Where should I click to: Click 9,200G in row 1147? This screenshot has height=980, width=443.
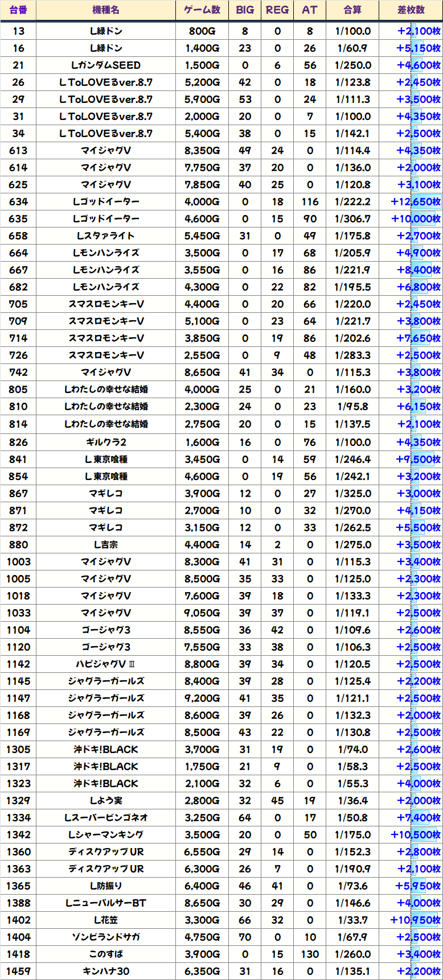pyautogui.click(x=202, y=698)
